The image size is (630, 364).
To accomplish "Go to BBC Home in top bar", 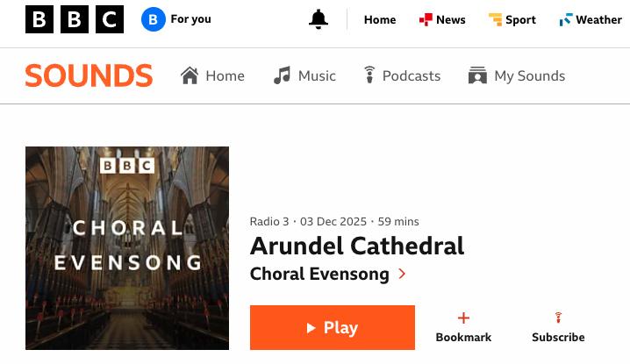I will (x=380, y=19).
